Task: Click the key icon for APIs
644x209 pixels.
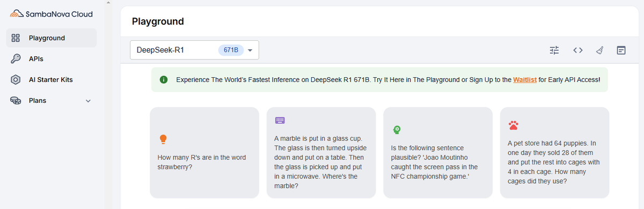Action: [16, 58]
